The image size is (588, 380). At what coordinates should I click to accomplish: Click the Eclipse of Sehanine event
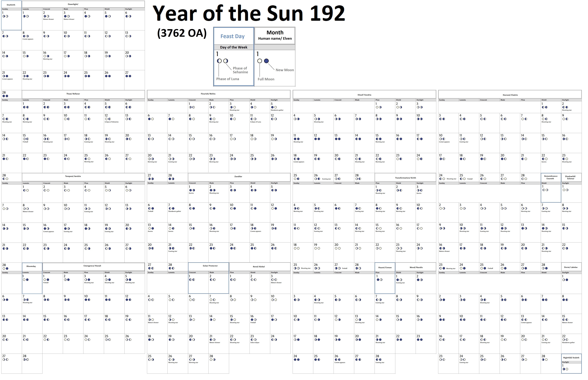pyautogui.click(x=111, y=122)
